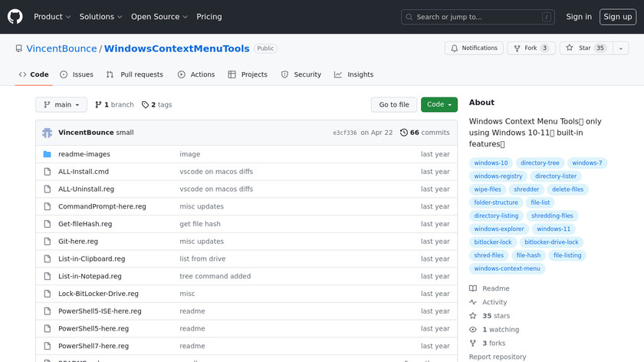The width and height of the screenshot is (644, 362).
Task: Select the repository icon beside VincentBounce
Action: tap(19, 48)
